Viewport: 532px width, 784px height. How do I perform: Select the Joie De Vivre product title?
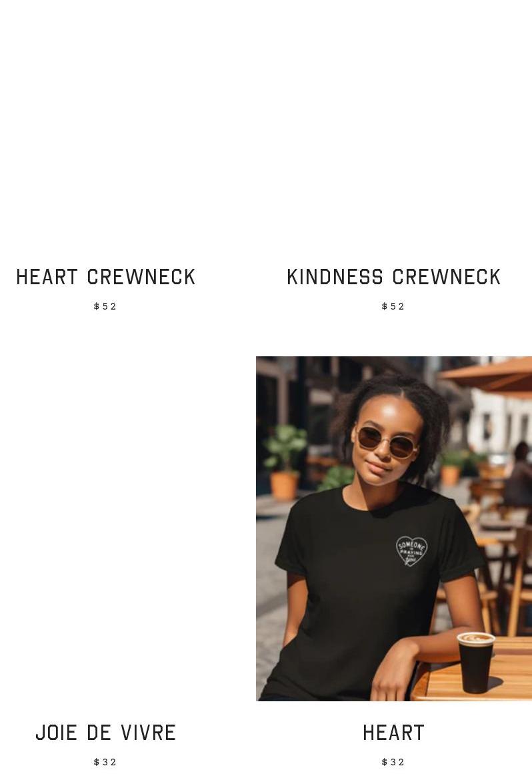click(x=105, y=733)
